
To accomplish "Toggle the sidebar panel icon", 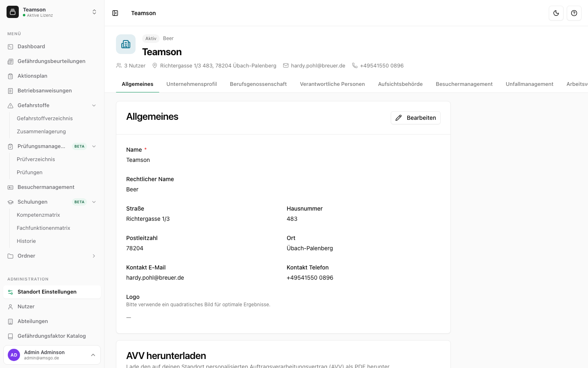I will pyautogui.click(x=115, y=13).
